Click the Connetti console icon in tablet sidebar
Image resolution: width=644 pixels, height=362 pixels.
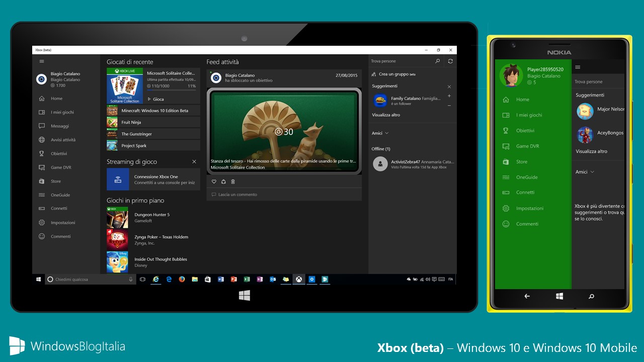42,208
